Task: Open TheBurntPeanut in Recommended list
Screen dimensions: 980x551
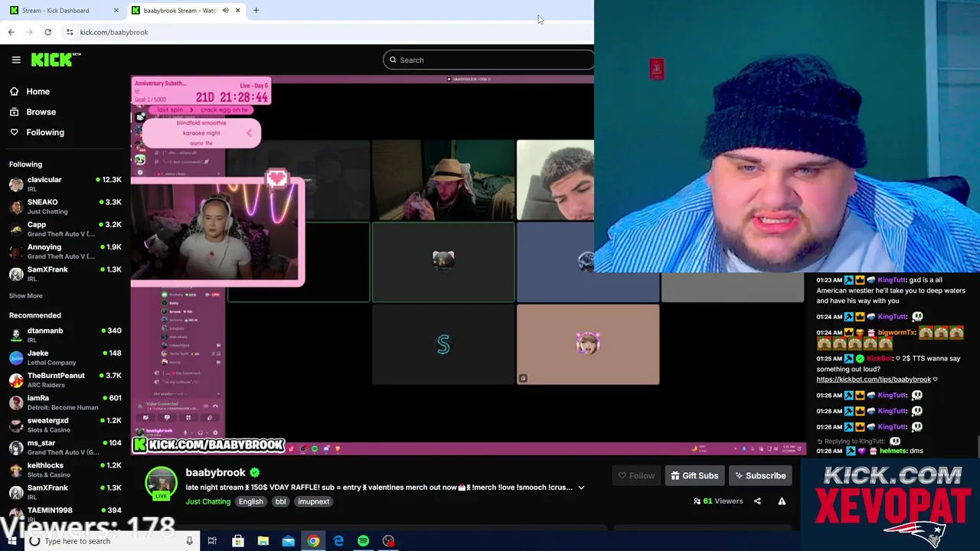Action: pos(65,380)
